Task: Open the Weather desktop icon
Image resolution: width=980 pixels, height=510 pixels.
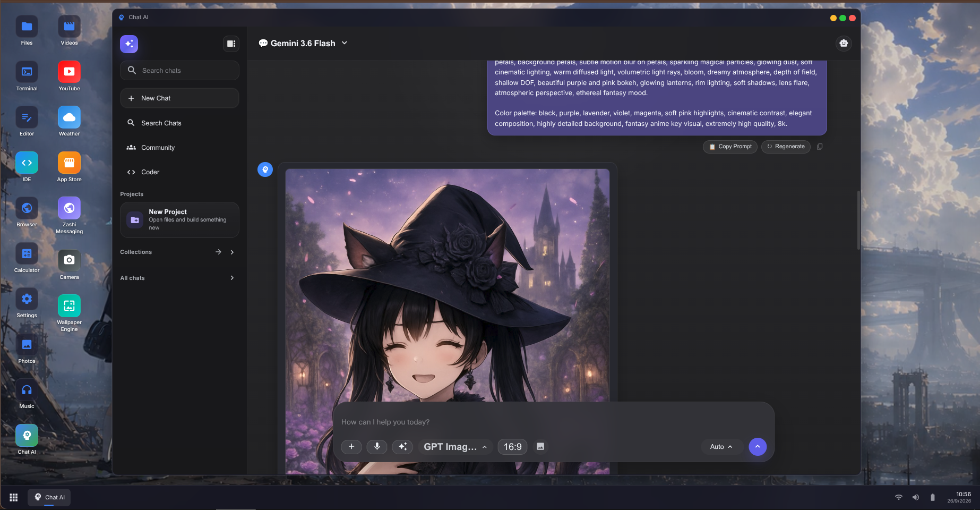Action: (69, 122)
